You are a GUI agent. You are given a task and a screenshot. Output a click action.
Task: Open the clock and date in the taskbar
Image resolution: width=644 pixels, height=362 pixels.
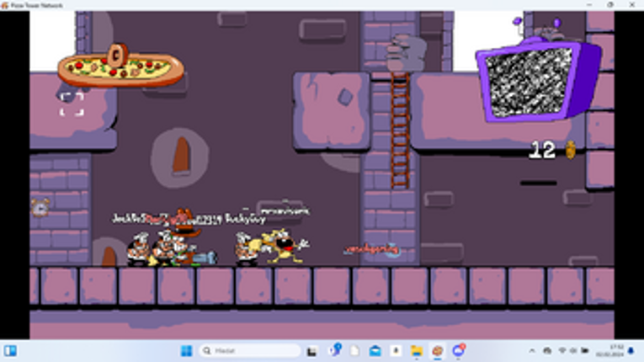point(609,350)
